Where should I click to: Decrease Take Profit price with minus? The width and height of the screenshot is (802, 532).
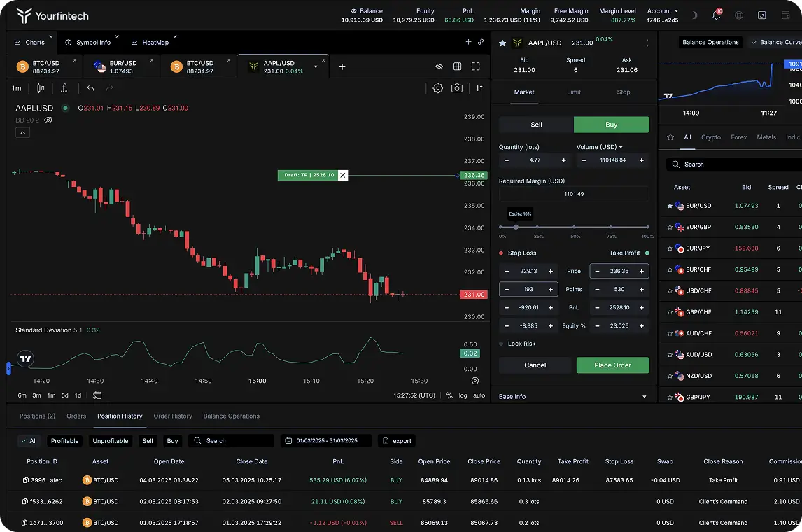coord(597,271)
